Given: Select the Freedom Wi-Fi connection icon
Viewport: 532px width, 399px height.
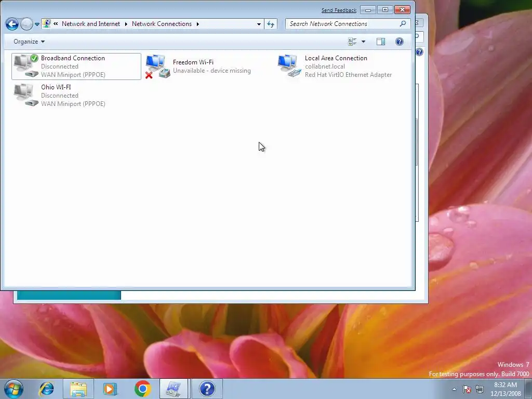Looking at the screenshot, I should pyautogui.click(x=158, y=66).
